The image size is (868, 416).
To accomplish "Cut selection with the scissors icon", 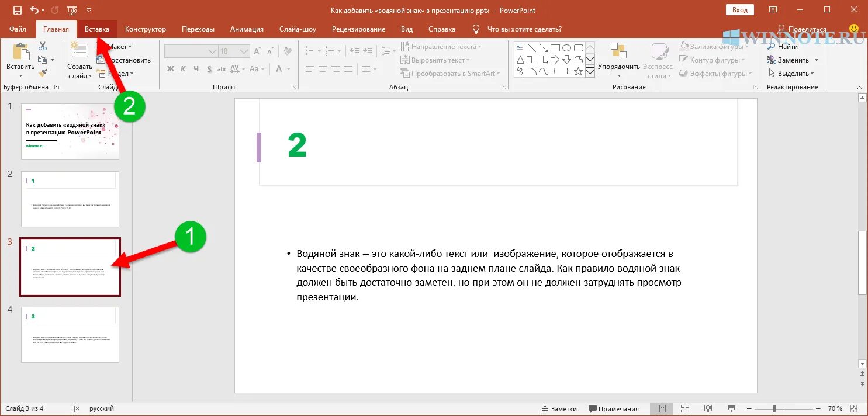I will [43, 46].
